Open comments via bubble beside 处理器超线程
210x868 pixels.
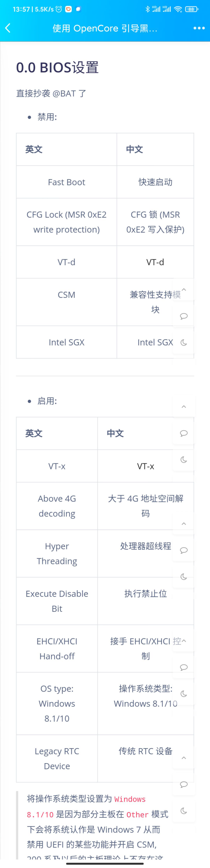tap(184, 550)
